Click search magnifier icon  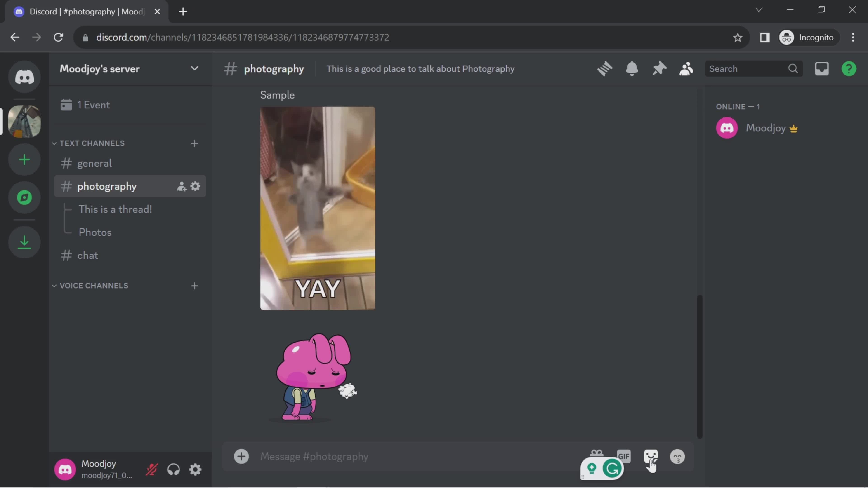793,69
